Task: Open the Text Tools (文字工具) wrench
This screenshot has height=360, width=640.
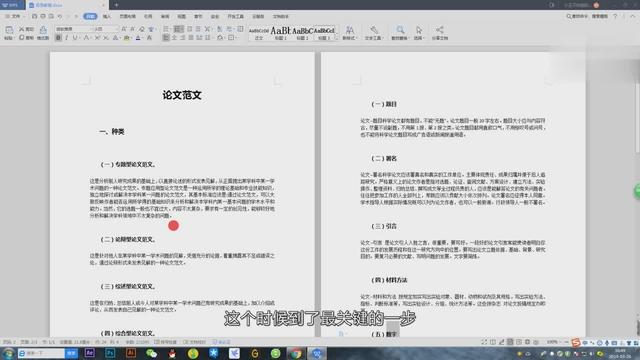Action: click(x=373, y=33)
